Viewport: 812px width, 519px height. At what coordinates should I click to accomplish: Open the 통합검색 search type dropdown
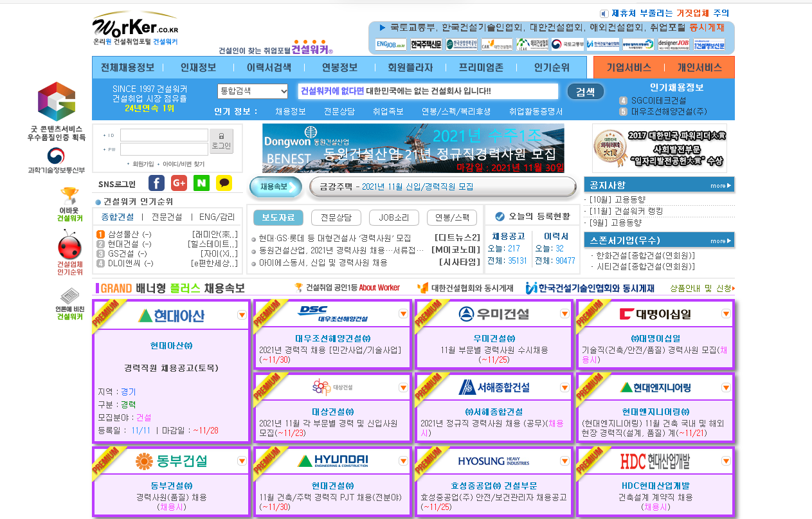click(x=253, y=91)
